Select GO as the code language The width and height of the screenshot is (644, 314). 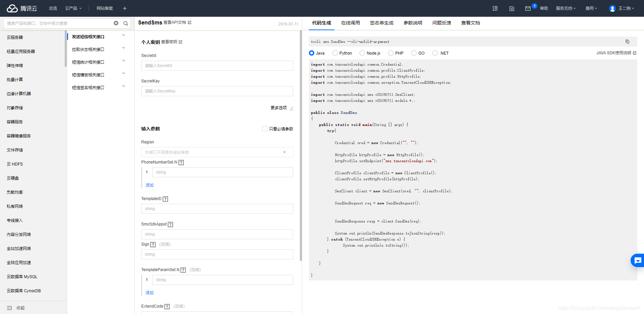tap(414, 53)
